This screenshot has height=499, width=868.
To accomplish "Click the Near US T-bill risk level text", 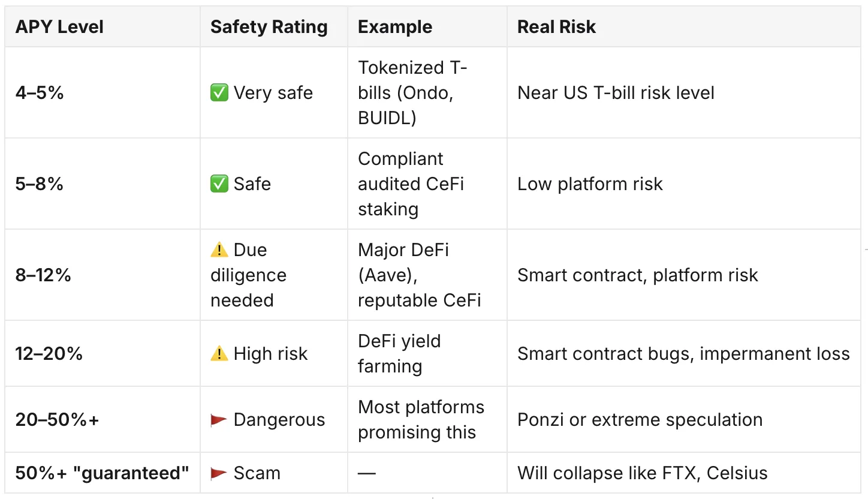I will [616, 93].
